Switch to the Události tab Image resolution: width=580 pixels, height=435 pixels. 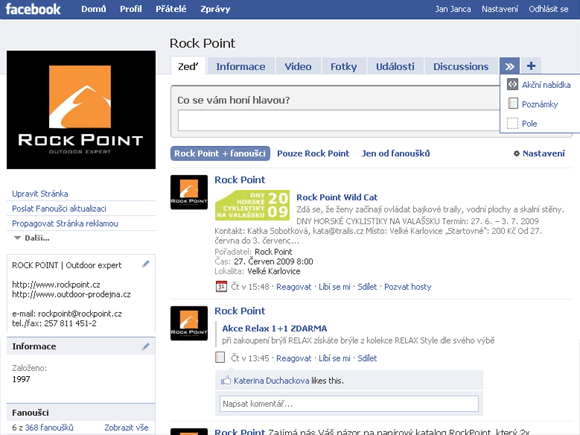[395, 66]
